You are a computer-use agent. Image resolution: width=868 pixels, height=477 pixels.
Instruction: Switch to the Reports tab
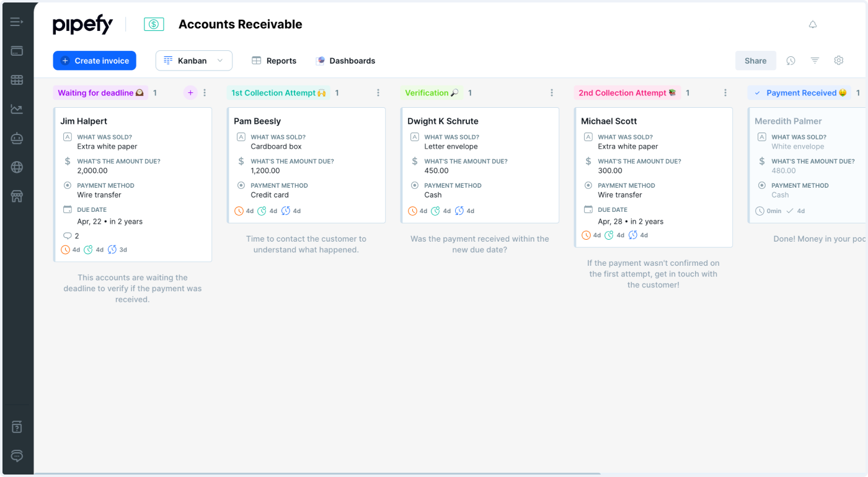pos(274,61)
